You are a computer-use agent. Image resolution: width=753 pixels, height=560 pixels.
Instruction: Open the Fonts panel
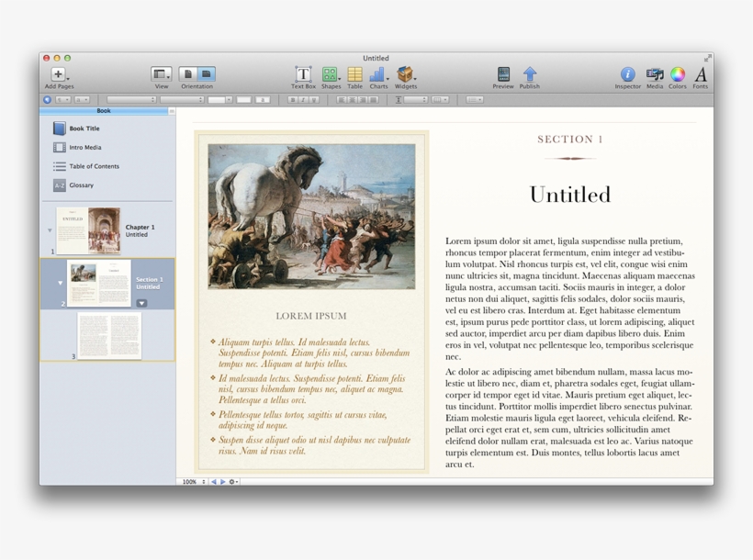coord(700,75)
